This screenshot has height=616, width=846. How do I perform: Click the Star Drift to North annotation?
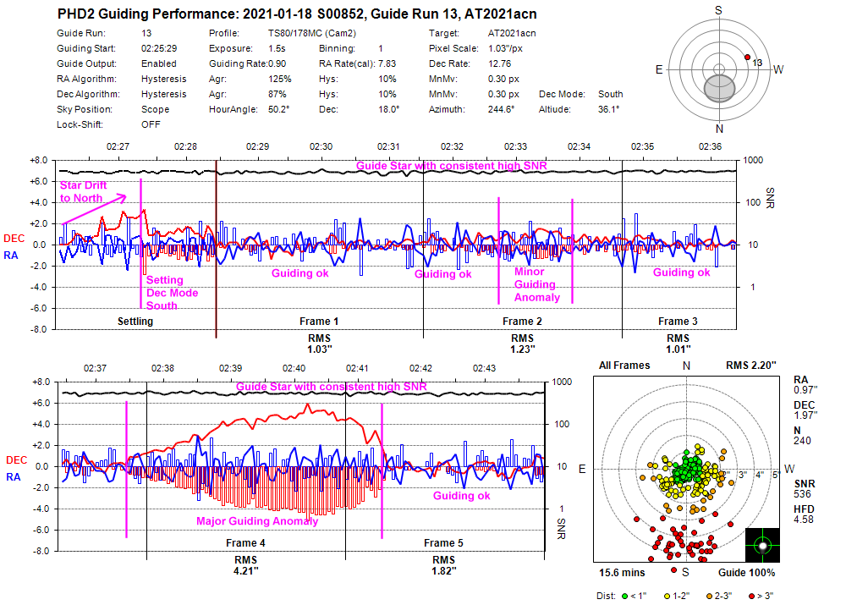(84, 191)
